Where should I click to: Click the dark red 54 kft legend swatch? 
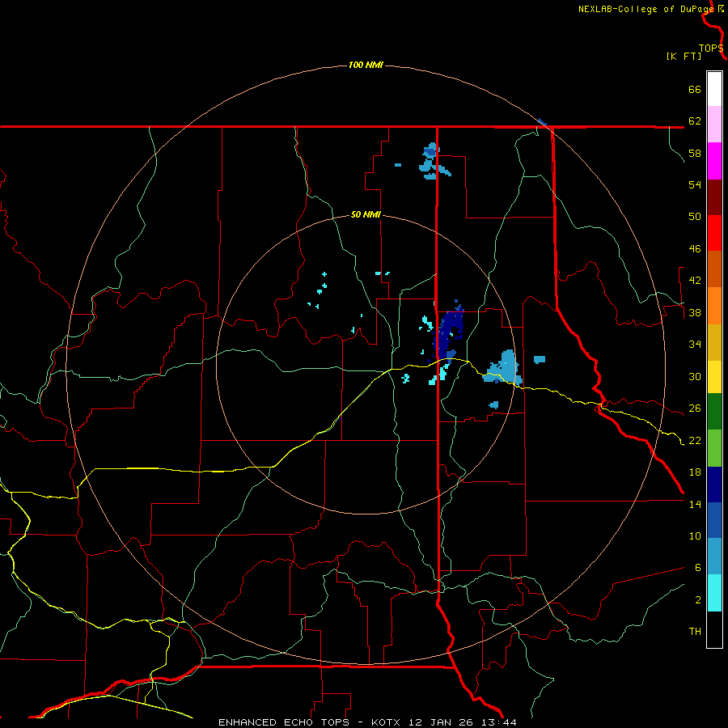(714, 197)
